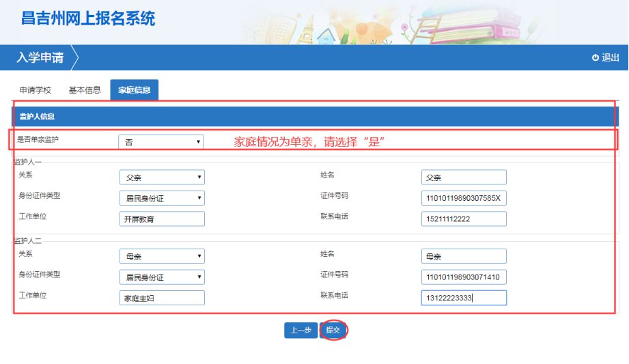Switch to the 基本信息 tab

(x=85, y=90)
